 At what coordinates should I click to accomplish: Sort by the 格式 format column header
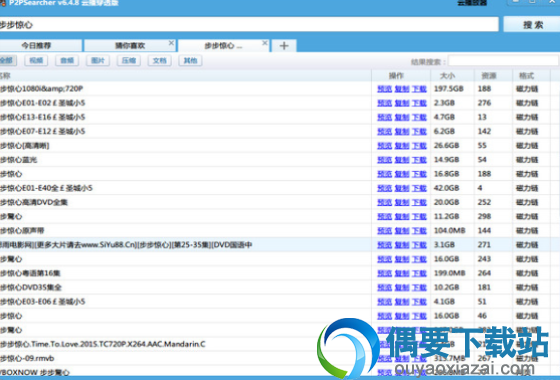[x=531, y=76]
